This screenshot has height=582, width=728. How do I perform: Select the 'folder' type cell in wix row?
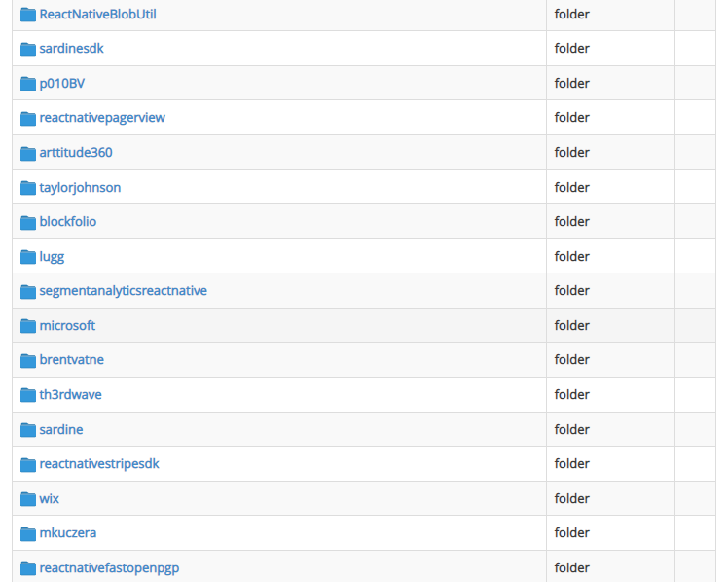click(x=610, y=498)
